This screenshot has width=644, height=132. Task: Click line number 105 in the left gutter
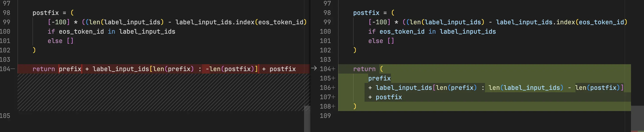click(5, 116)
